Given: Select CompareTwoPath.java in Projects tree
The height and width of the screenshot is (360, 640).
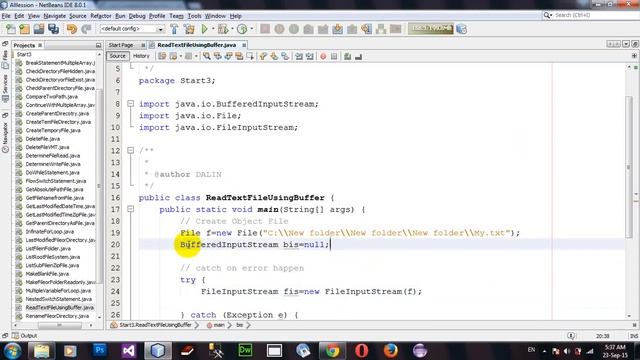Looking at the screenshot, I should pos(51,97).
